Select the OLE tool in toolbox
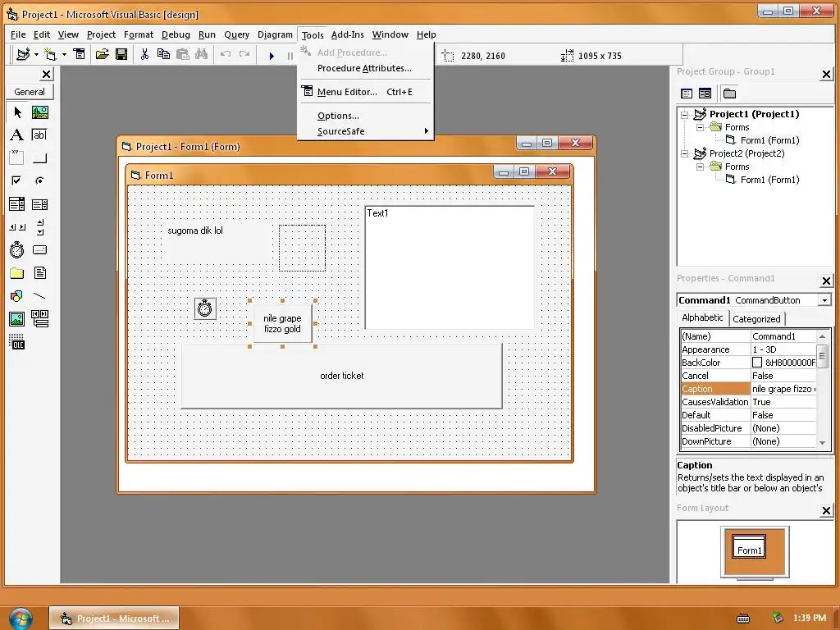Screen dimensions: 840x630 [x=17, y=342]
